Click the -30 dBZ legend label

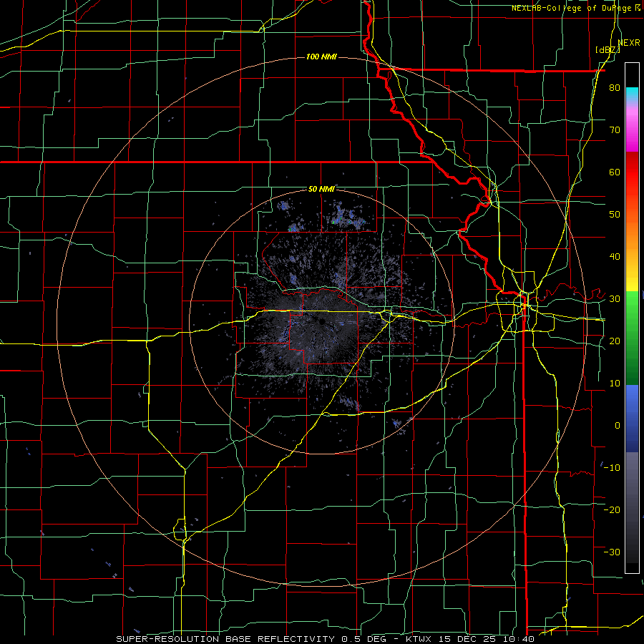(612, 552)
